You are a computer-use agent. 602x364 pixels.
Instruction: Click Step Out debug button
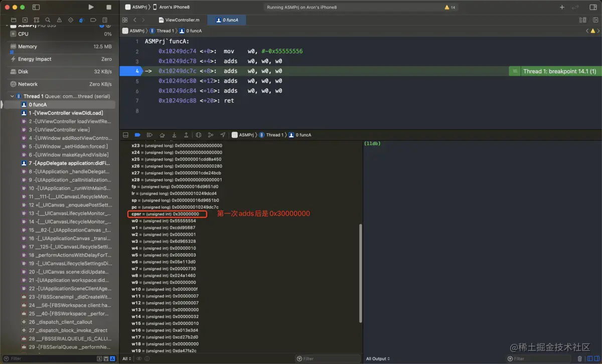click(186, 135)
